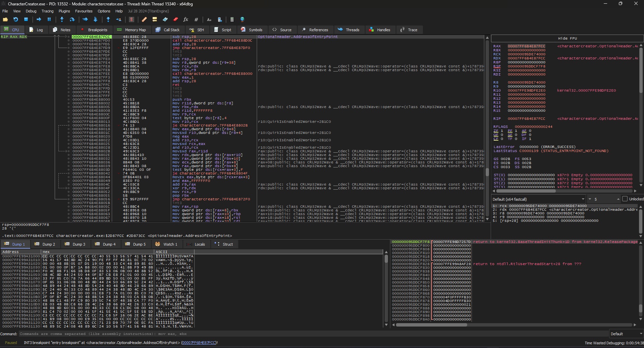Open the Patches bandage icon
This screenshot has height=348, width=644.
pyautogui.click(x=144, y=19)
